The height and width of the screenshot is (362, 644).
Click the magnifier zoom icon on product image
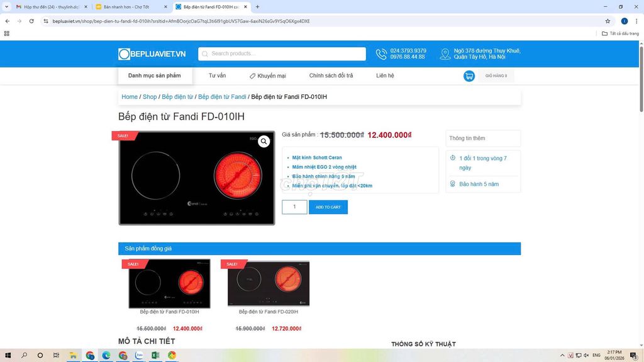coord(264,142)
